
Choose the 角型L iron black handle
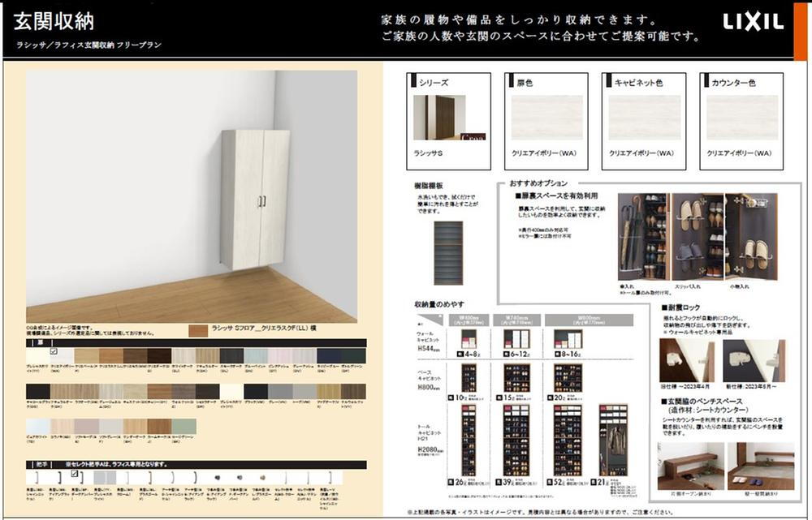59,477
